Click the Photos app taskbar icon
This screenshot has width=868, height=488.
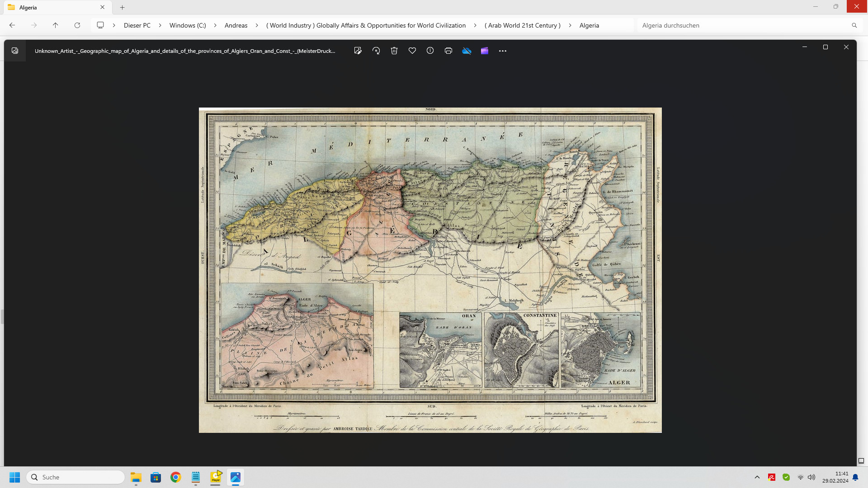click(x=236, y=477)
